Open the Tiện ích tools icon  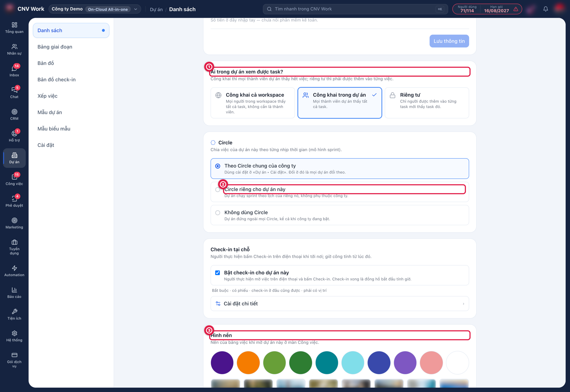coord(14,314)
